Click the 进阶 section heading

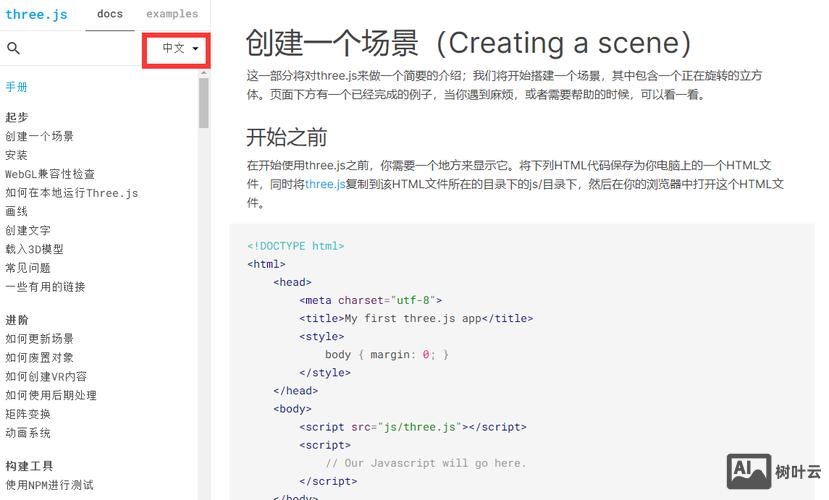(16, 320)
